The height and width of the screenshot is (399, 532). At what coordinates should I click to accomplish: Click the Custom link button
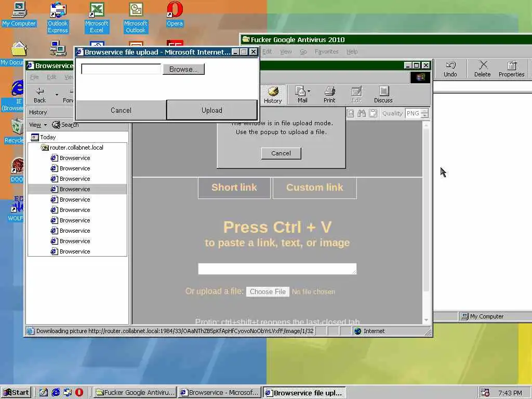[315, 188]
